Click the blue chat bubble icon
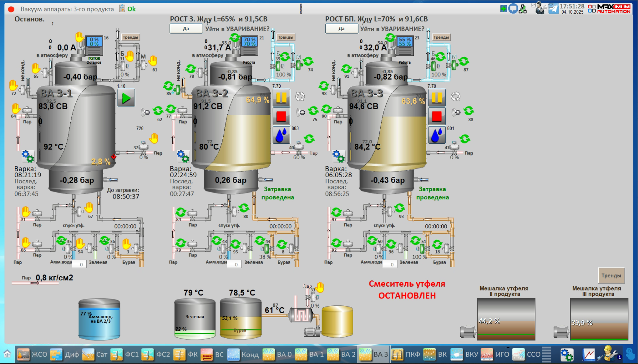638x364 pixels. coord(513,8)
